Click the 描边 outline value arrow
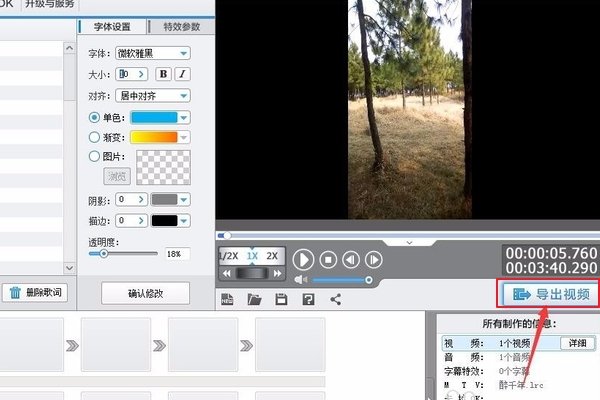 click(x=141, y=221)
